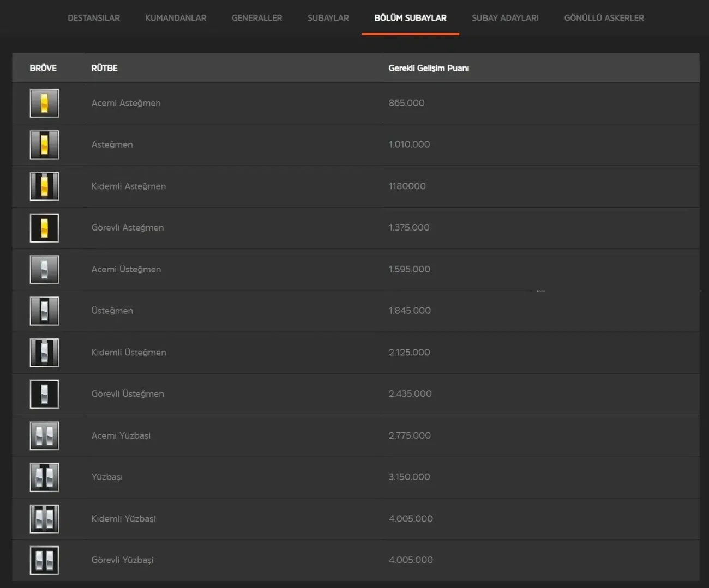Click the Kıdemli Üsteğmen badge icon
The height and width of the screenshot is (588, 709).
click(44, 352)
